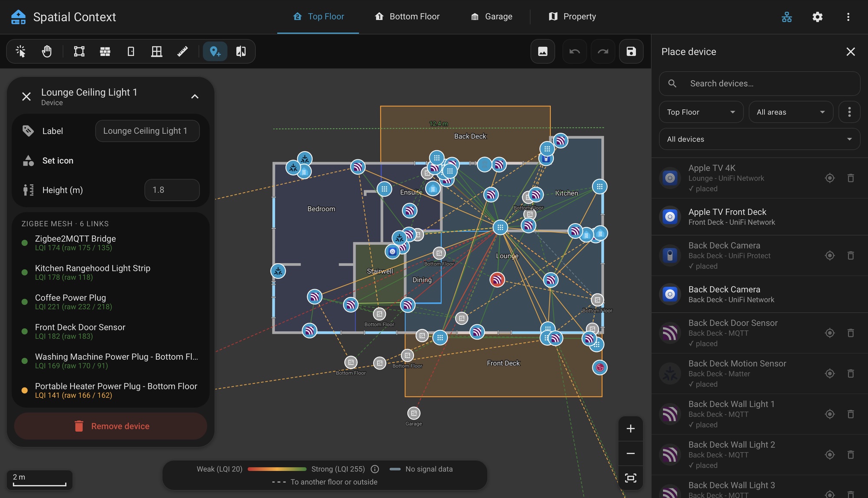
Task: Open the network hub icon in header
Action: [x=787, y=17]
